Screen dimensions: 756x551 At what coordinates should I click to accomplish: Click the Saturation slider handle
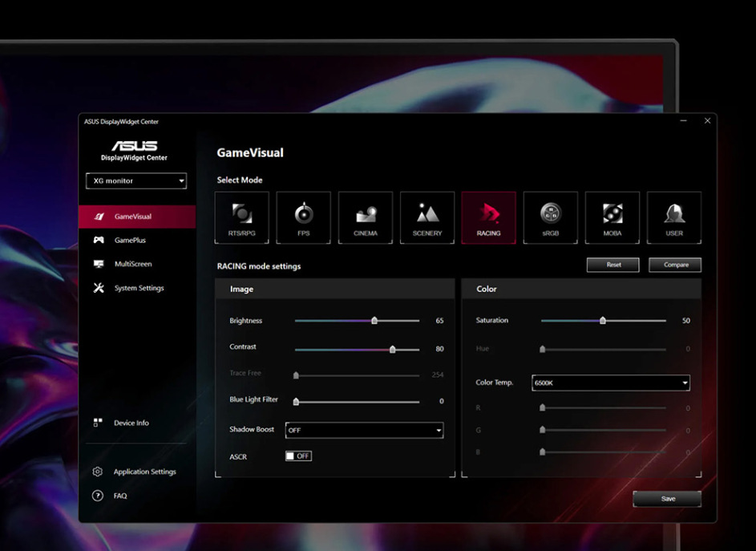pyautogui.click(x=603, y=320)
